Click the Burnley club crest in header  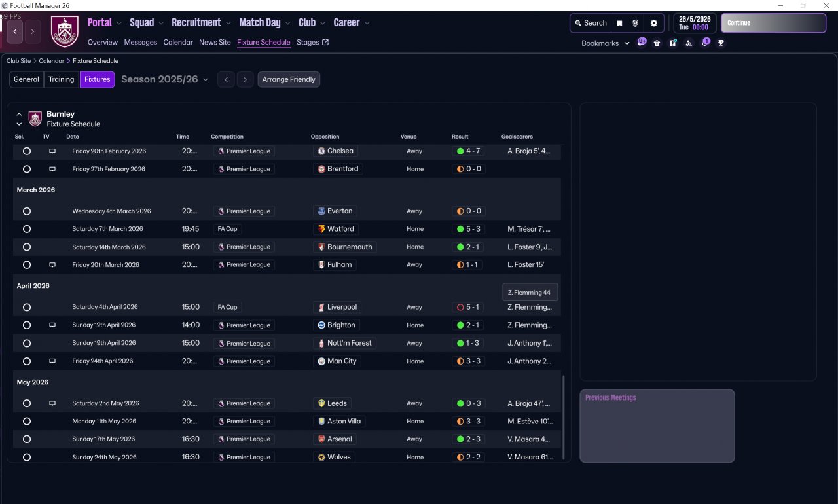point(64,31)
